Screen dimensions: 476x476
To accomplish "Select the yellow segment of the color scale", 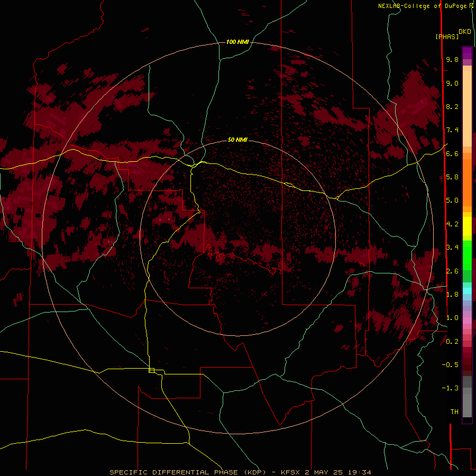I will [467, 226].
